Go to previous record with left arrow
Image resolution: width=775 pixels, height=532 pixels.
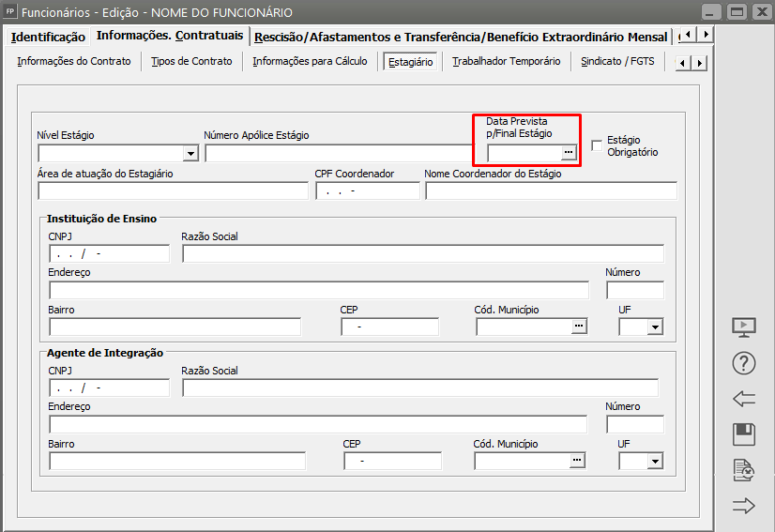(x=744, y=399)
